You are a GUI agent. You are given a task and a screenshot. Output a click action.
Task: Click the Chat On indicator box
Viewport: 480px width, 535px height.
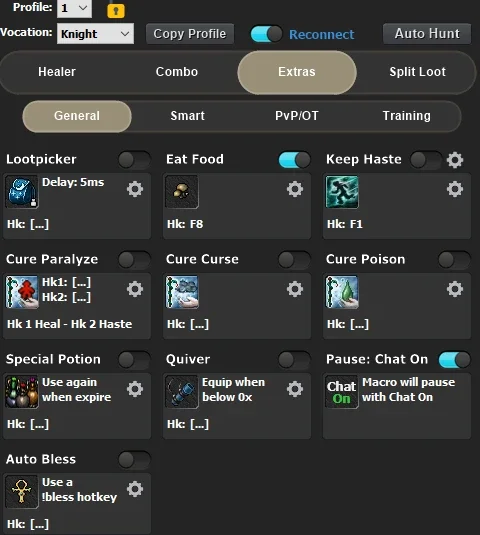pyautogui.click(x=342, y=392)
